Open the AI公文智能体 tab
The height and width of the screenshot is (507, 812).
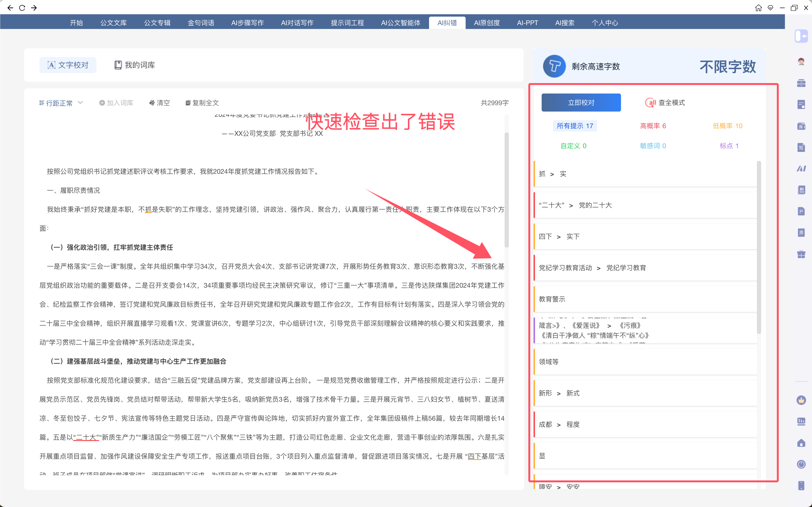[401, 23]
